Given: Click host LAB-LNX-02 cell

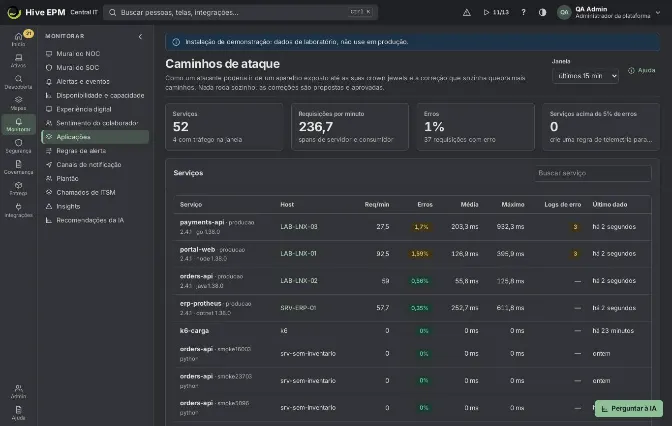Looking at the screenshot, I should pos(299,281).
